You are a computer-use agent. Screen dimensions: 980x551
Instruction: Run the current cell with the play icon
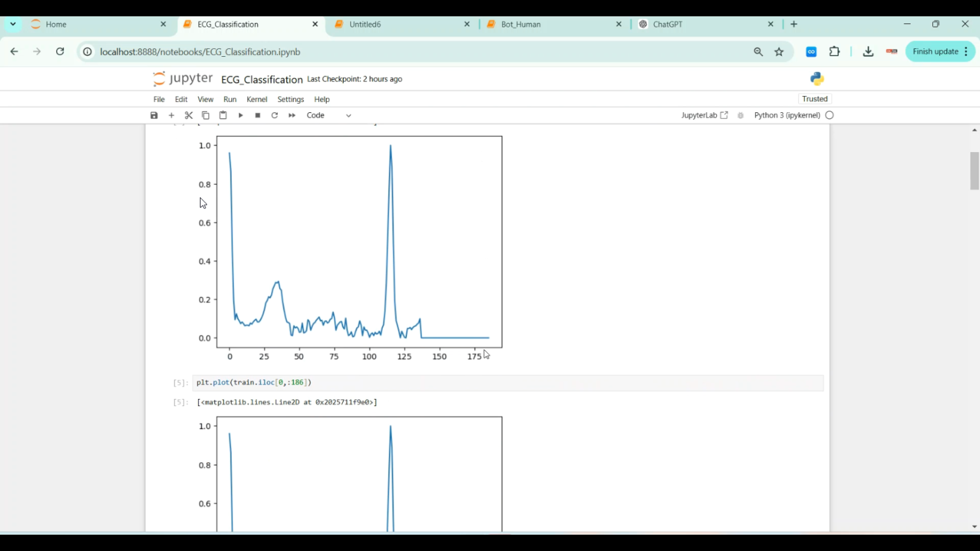click(x=240, y=116)
